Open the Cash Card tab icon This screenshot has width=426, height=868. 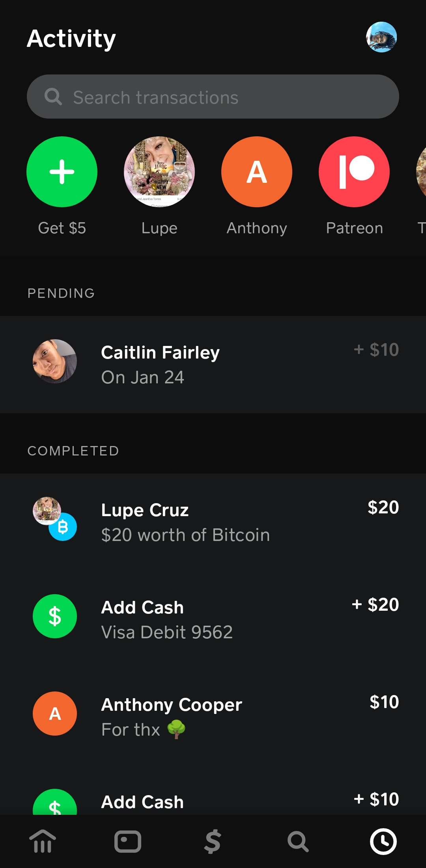point(128,841)
